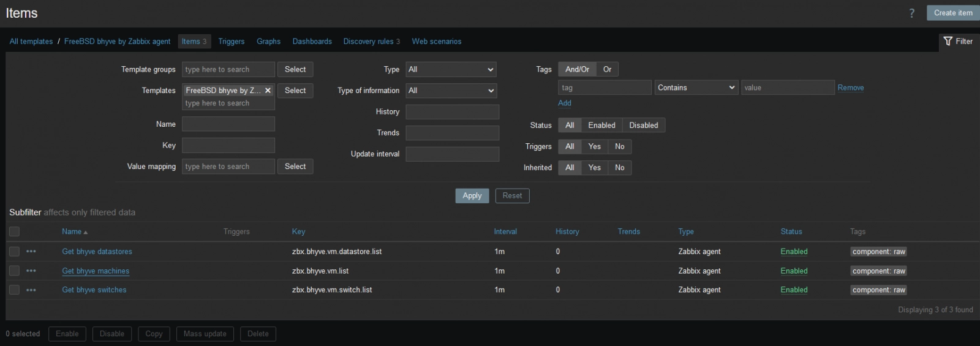Open the tag Contains operator dropdown
Image resolution: width=980 pixels, height=346 pixels.
point(696,88)
